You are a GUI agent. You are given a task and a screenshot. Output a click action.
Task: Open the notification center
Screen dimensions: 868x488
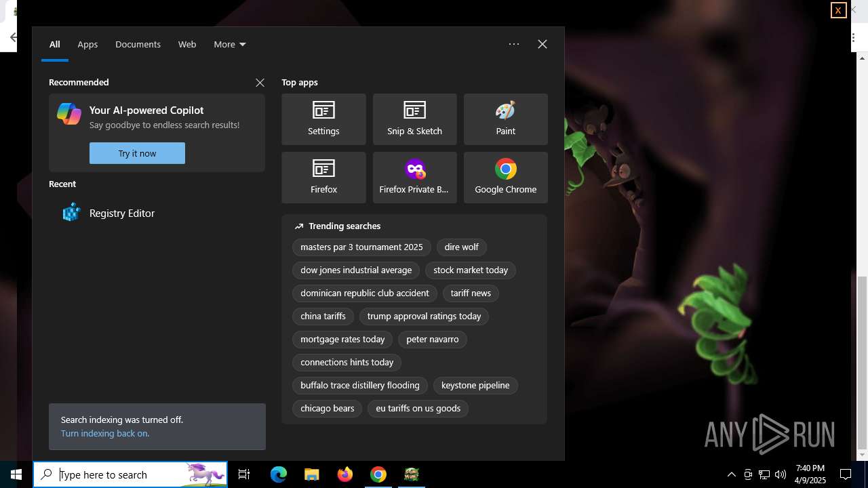[x=846, y=474]
